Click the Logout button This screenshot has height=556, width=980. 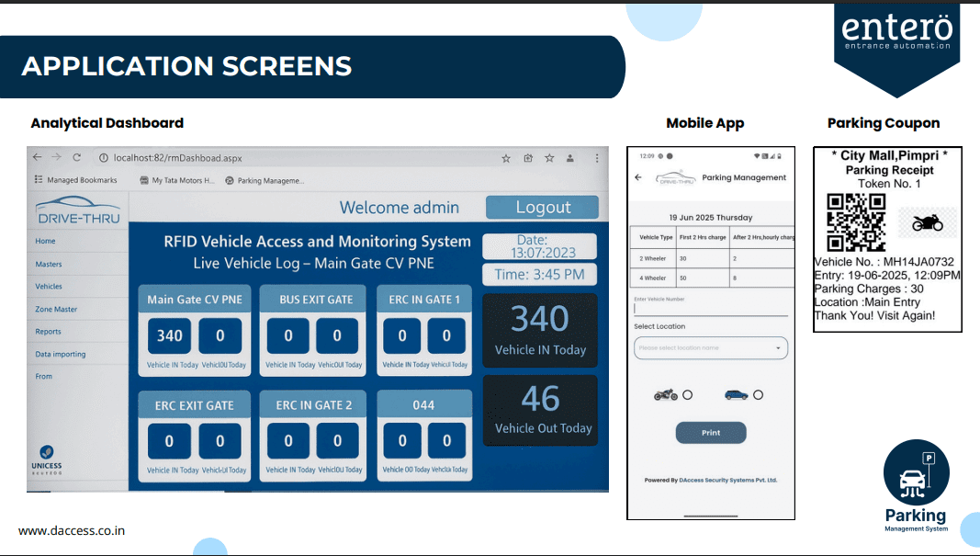542,208
